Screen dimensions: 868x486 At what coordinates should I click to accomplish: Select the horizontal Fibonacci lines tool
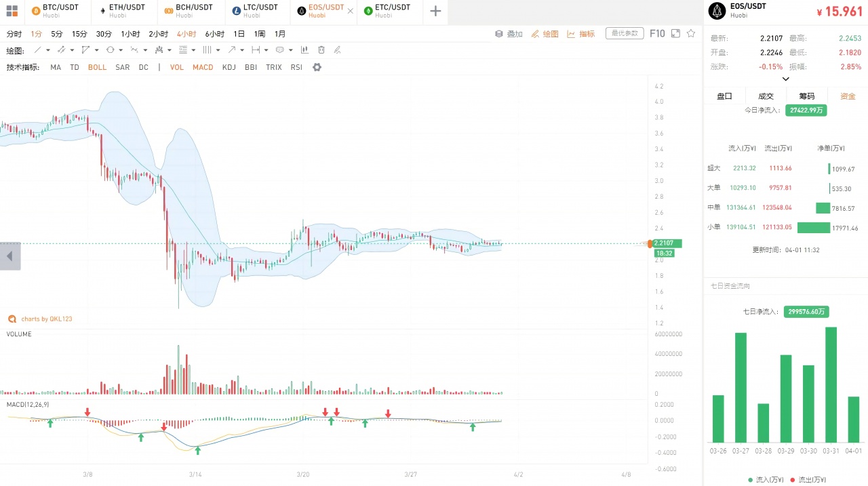pos(183,49)
